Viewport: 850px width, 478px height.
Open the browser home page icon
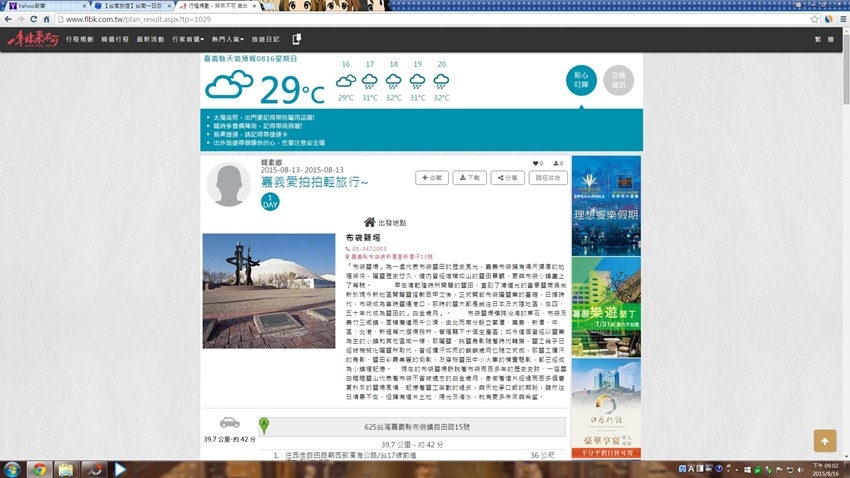[47, 19]
